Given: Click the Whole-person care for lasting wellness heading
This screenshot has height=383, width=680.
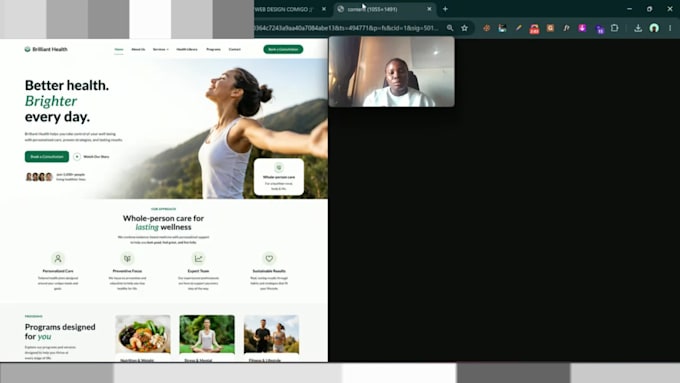Looking at the screenshot, I should (x=163, y=223).
